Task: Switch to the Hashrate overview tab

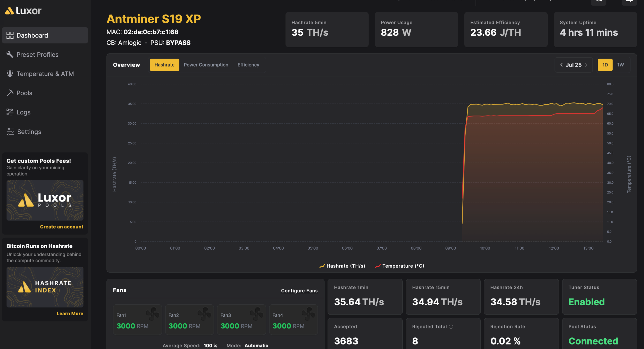Action: coord(165,65)
